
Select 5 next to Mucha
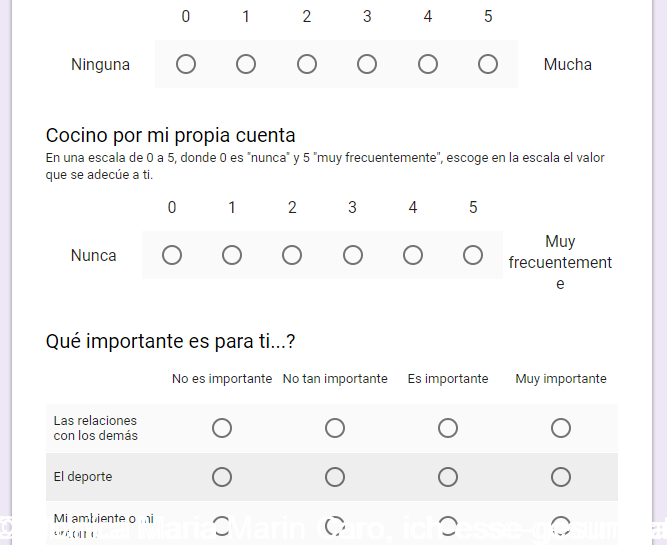[488, 64]
